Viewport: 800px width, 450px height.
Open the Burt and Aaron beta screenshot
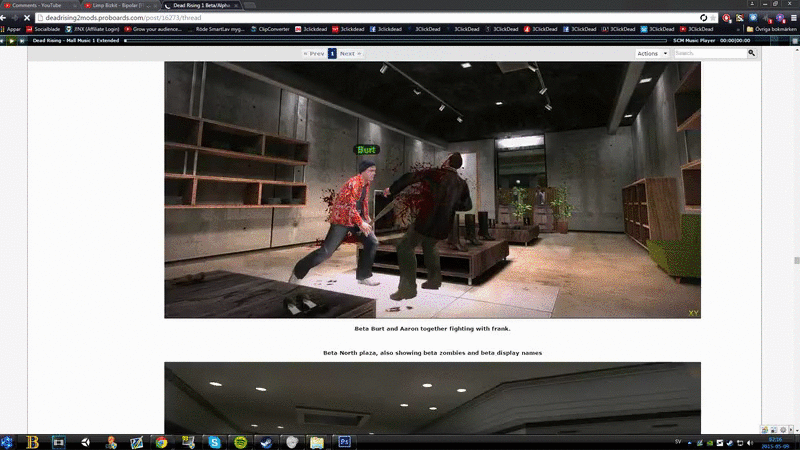(x=432, y=190)
